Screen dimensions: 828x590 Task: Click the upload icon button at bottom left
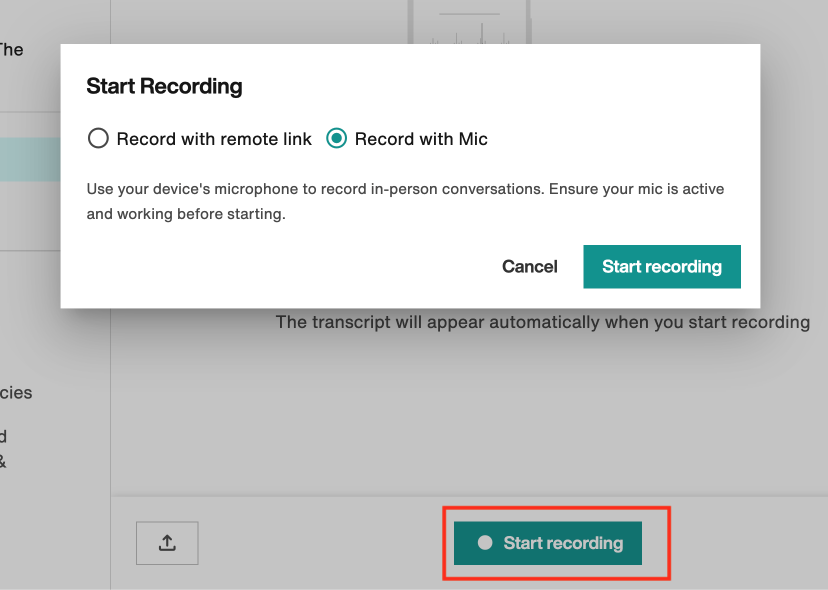(x=167, y=543)
